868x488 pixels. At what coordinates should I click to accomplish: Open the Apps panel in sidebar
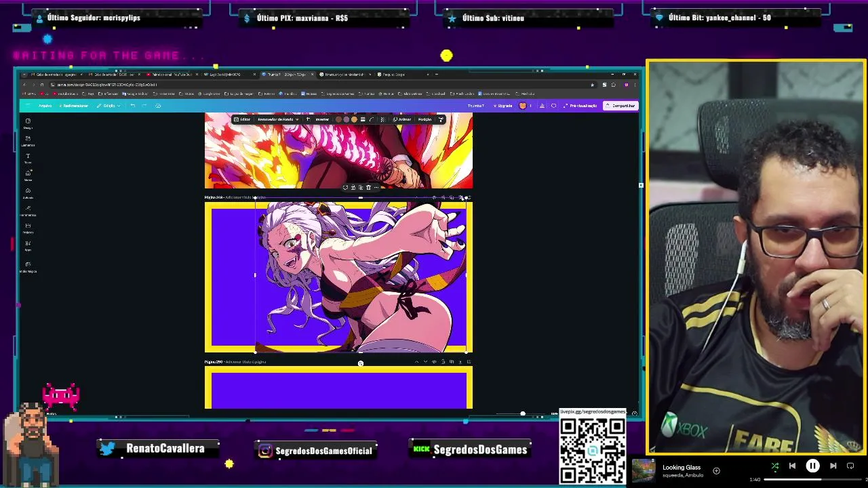28,245
